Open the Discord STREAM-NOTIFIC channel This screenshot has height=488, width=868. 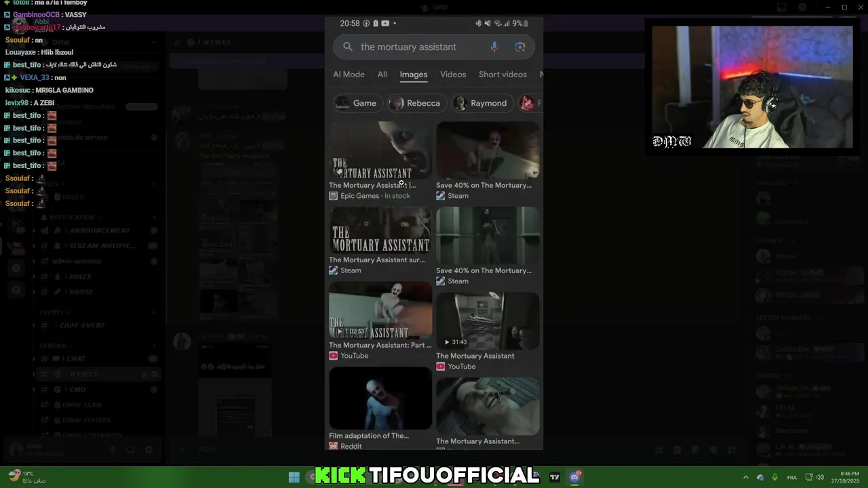(99, 246)
